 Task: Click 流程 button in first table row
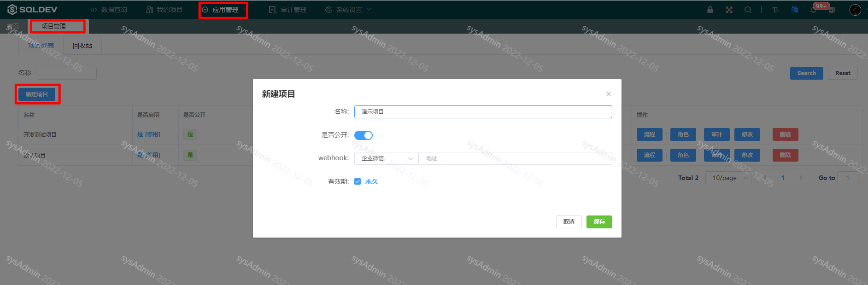(x=650, y=134)
